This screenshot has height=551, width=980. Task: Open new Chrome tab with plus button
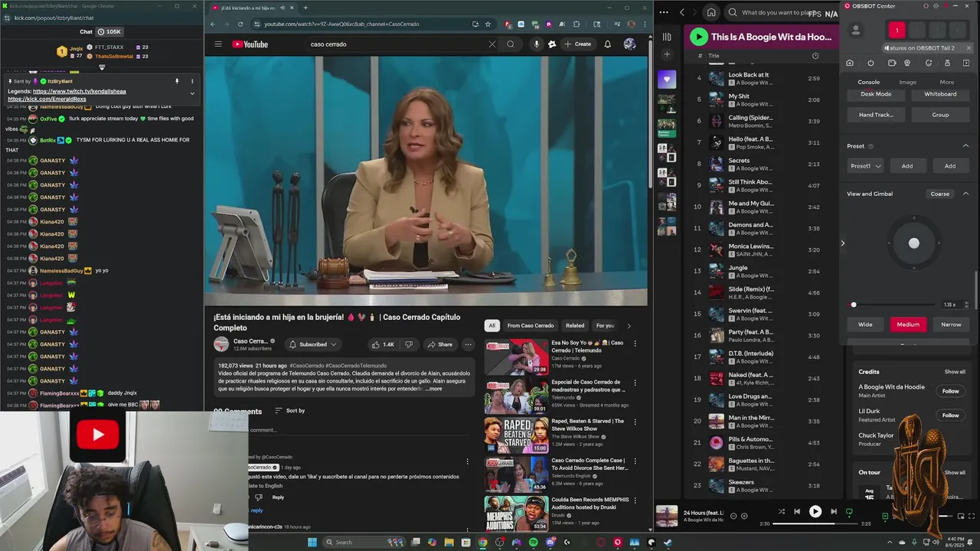point(305,8)
